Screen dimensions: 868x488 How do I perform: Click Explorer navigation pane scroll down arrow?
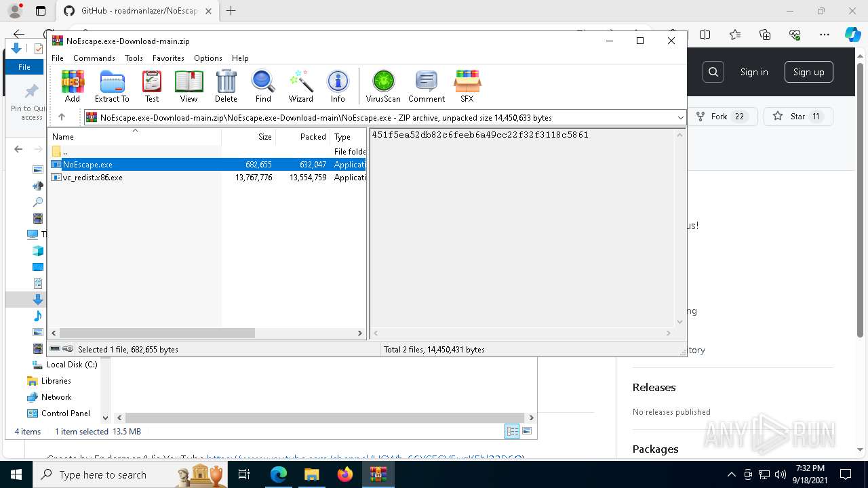105,418
